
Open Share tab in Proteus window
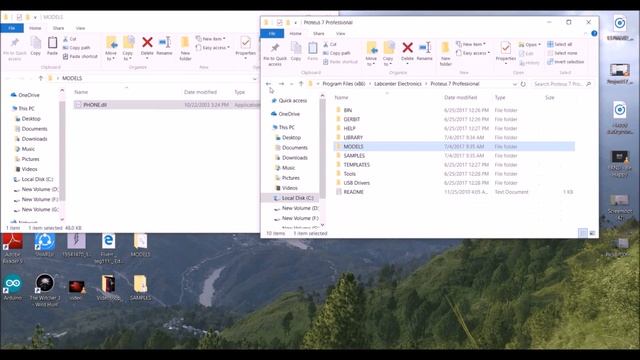[x=319, y=33]
